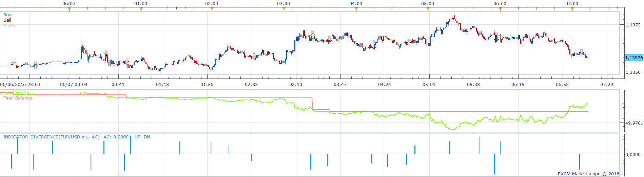The width and height of the screenshot is (644, 177).
Task: Toggle the grayed Alerts legend label
Action: [10, 26]
